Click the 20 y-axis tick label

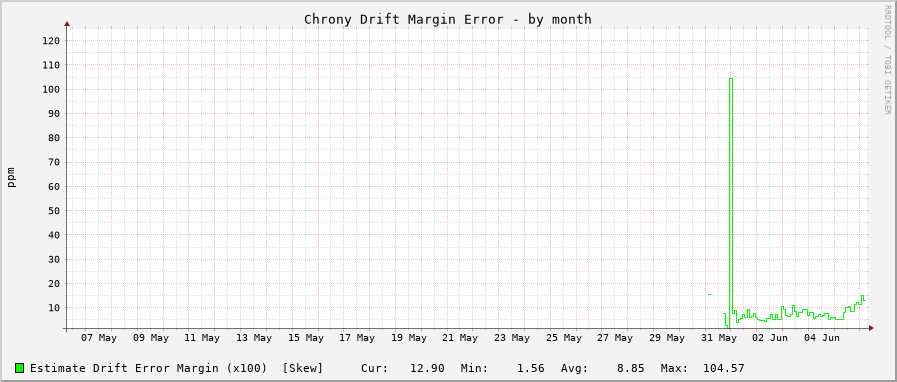click(53, 284)
